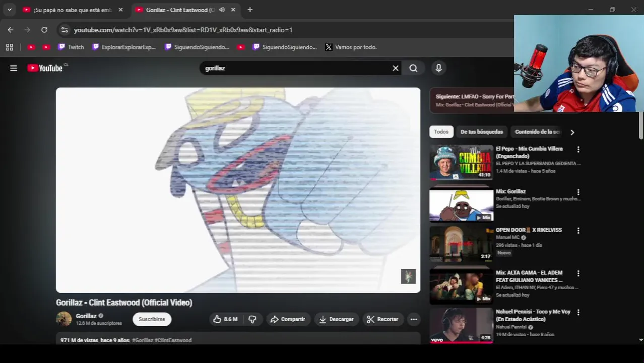This screenshot has width=644, height=363.
Task: Open the YouTube hamburger guide menu
Action: [14, 68]
